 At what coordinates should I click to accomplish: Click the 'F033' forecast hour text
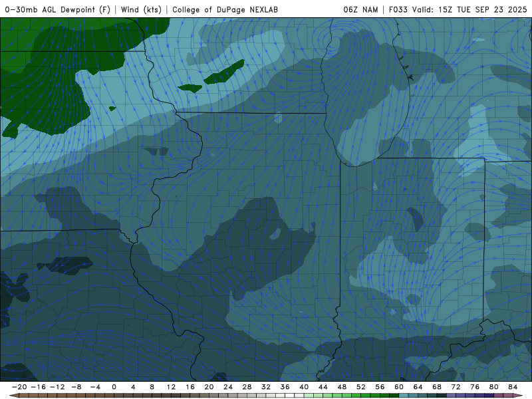click(398, 9)
